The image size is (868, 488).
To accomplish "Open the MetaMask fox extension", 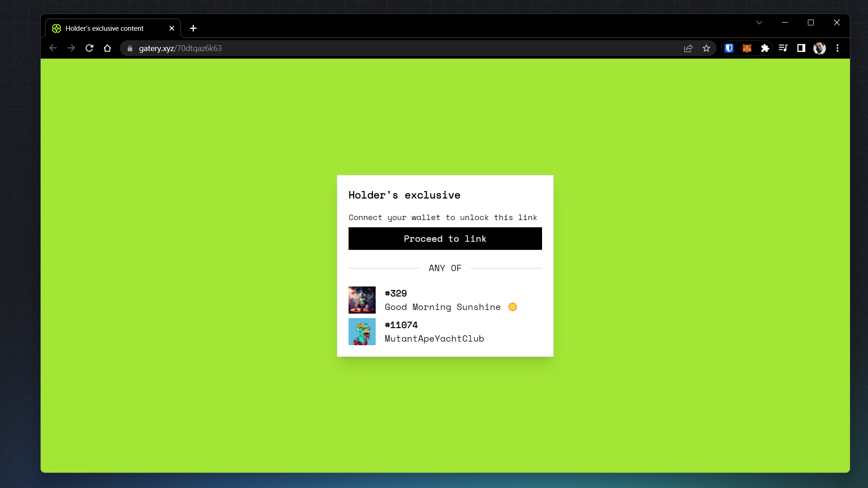I will (x=747, y=48).
